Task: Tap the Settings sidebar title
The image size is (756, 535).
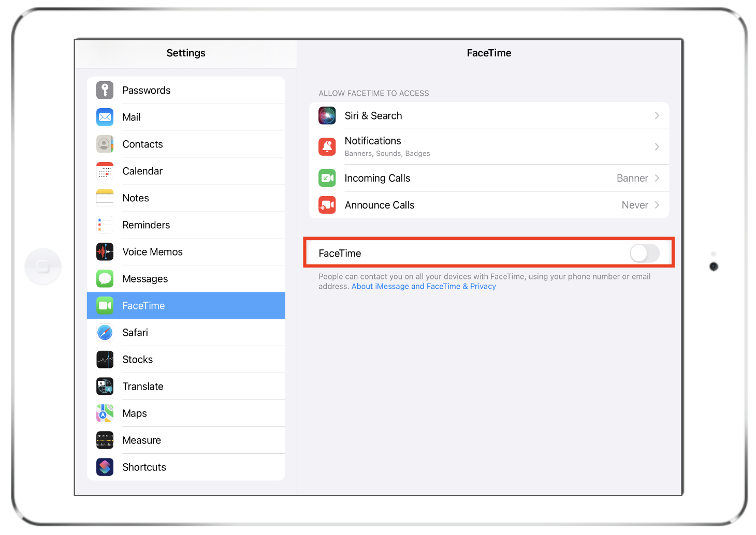Action: pos(186,53)
